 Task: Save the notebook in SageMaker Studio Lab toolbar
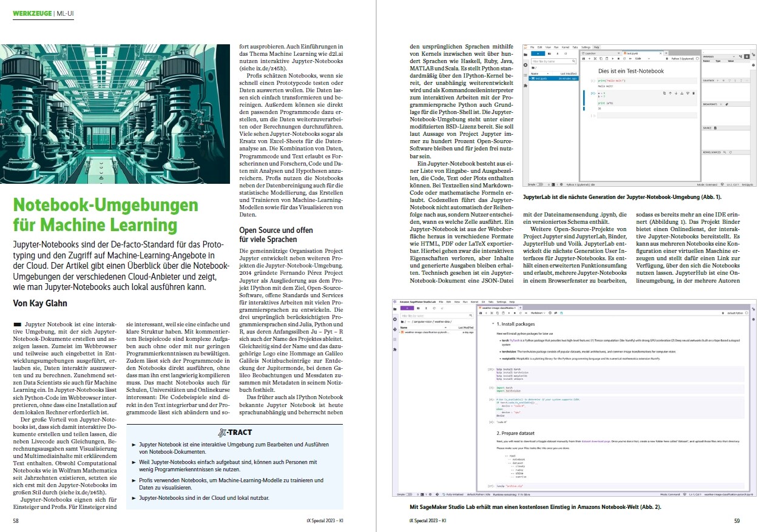coord(480,313)
